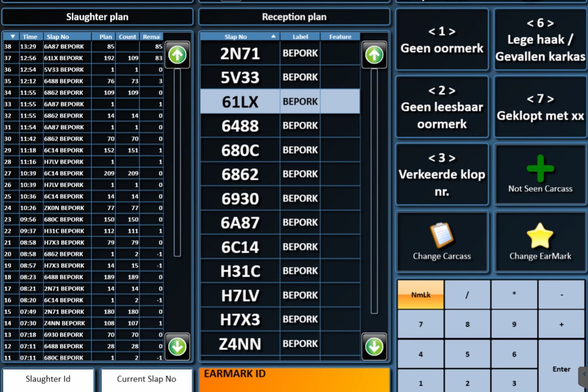Screen dimensions: 588x392
Task: Open Change Carcass clipboard icon
Action: tap(442, 235)
